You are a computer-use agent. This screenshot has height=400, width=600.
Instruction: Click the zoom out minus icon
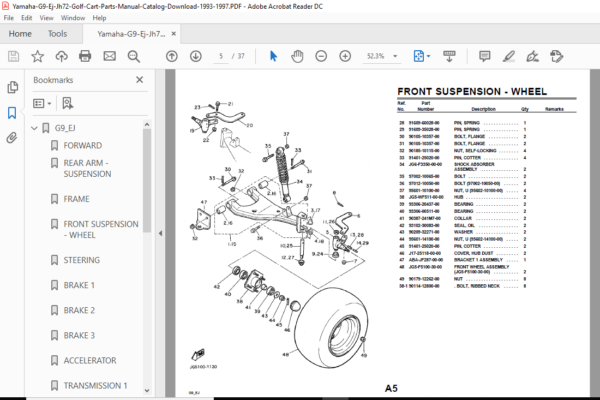321,56
